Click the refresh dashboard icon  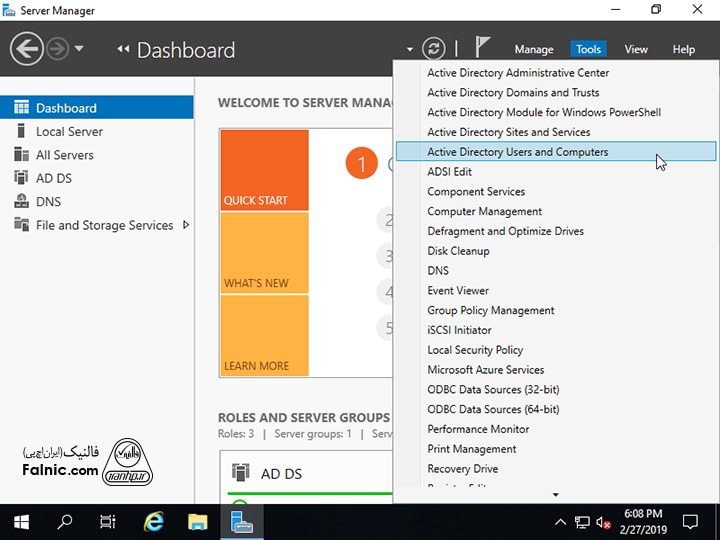click(x=433, y=49)
